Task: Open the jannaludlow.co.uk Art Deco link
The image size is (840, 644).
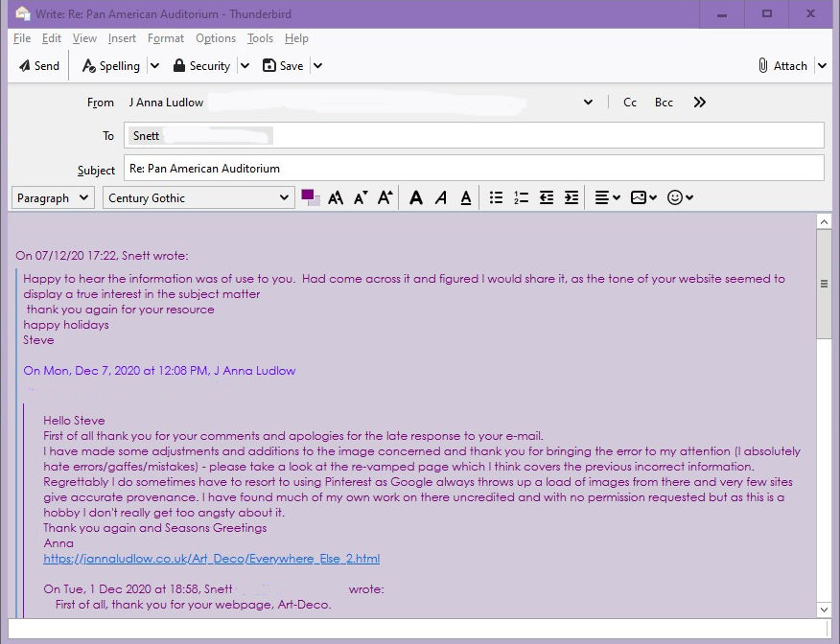Action: click(x=211, y=559)
